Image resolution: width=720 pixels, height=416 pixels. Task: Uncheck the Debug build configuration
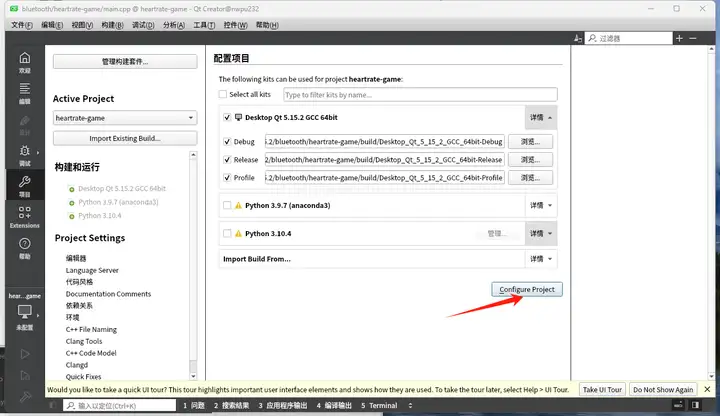227,141
